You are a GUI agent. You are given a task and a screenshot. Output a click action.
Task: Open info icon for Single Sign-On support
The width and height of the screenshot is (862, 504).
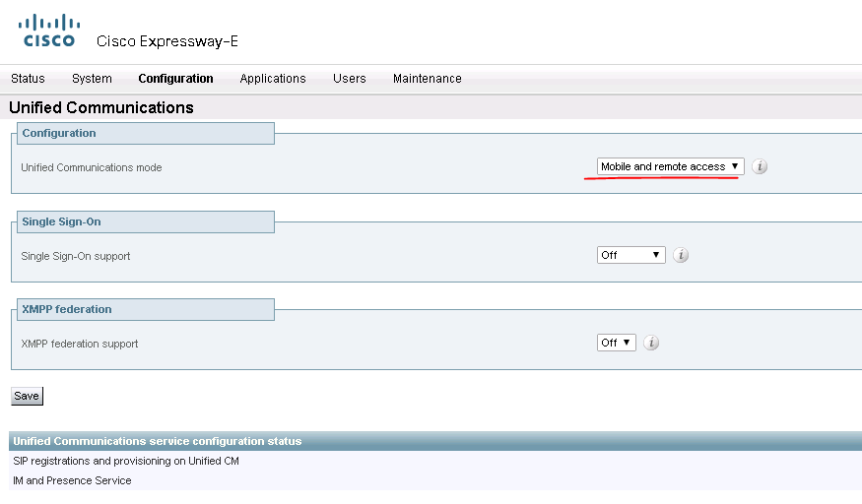point(681,255)
